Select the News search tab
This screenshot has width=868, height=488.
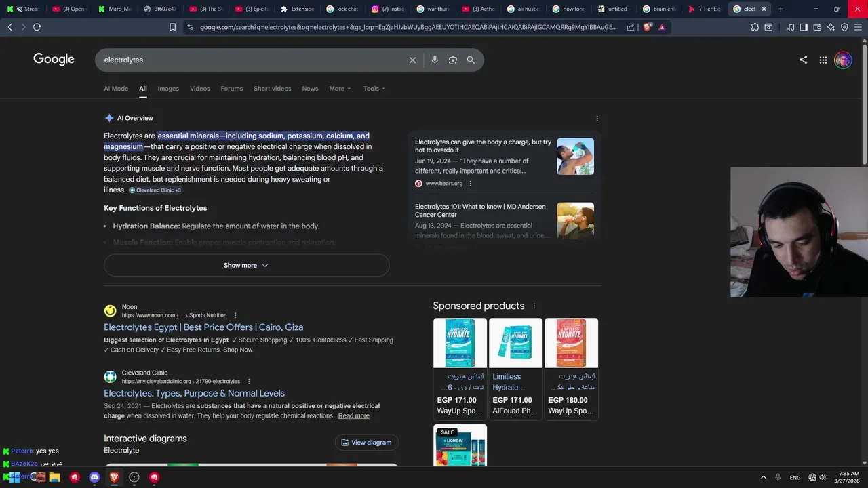[x=310, y=89]
